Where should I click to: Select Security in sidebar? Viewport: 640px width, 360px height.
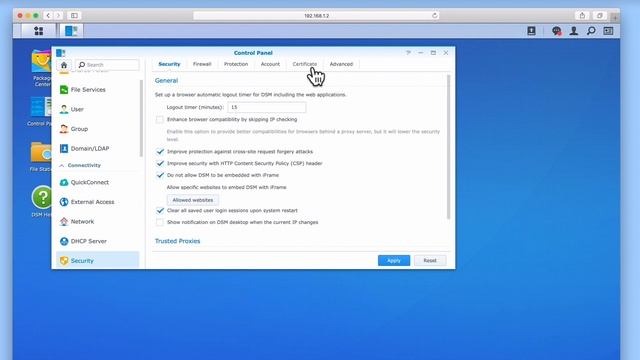[98, 260]
